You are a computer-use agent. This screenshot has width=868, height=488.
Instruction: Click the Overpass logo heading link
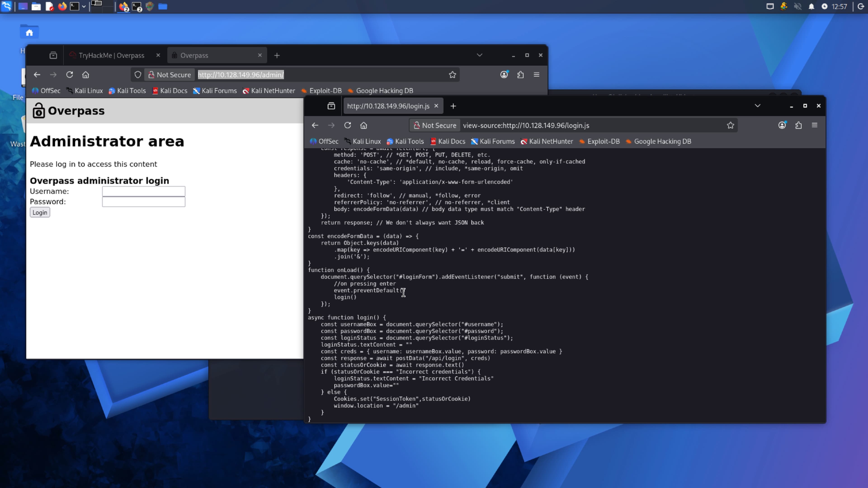68,111
